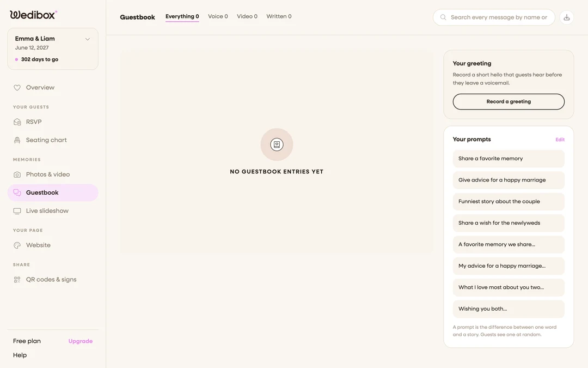Image resolution: width=588 pixels, height=368 pixels.
Task: Select Guestbook in the sidebar
Action: 53,192
